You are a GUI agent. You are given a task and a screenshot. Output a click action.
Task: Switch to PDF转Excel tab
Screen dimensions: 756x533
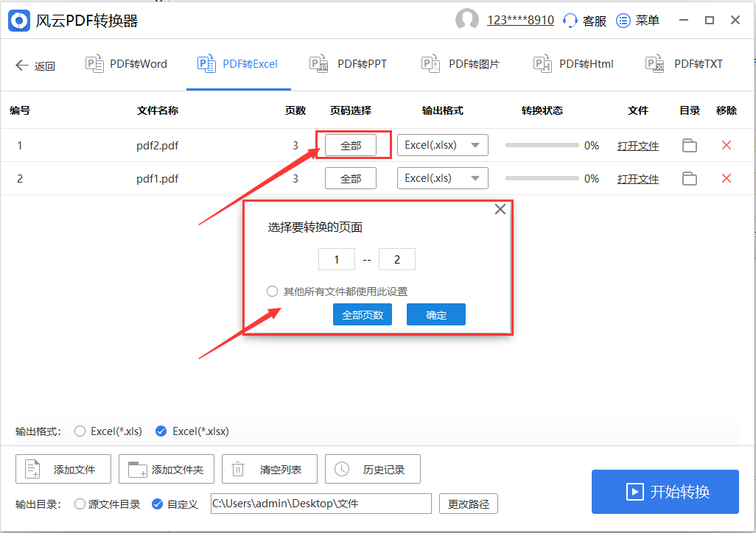click(238, 63)
